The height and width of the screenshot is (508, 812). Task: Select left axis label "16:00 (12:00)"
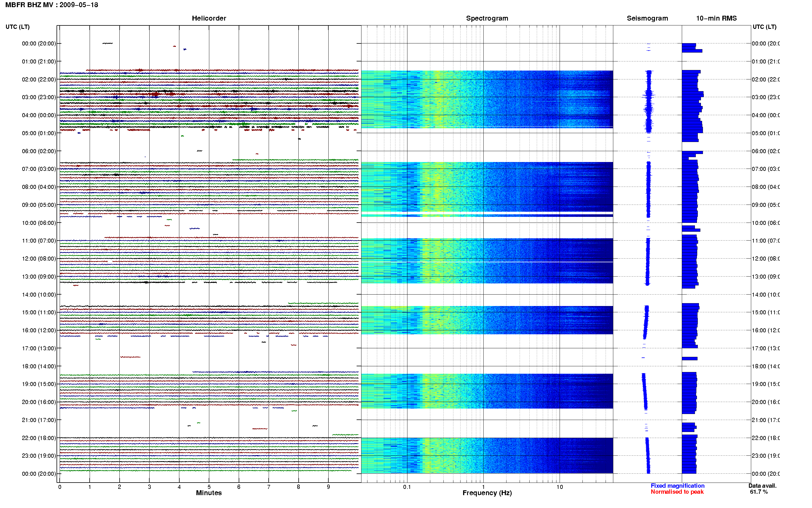tap(39, 331)
